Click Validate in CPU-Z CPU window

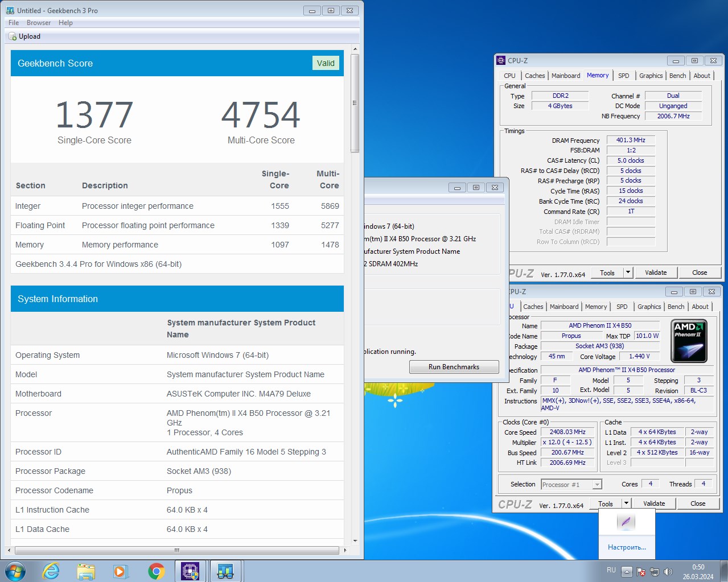[x=654, y=503]
